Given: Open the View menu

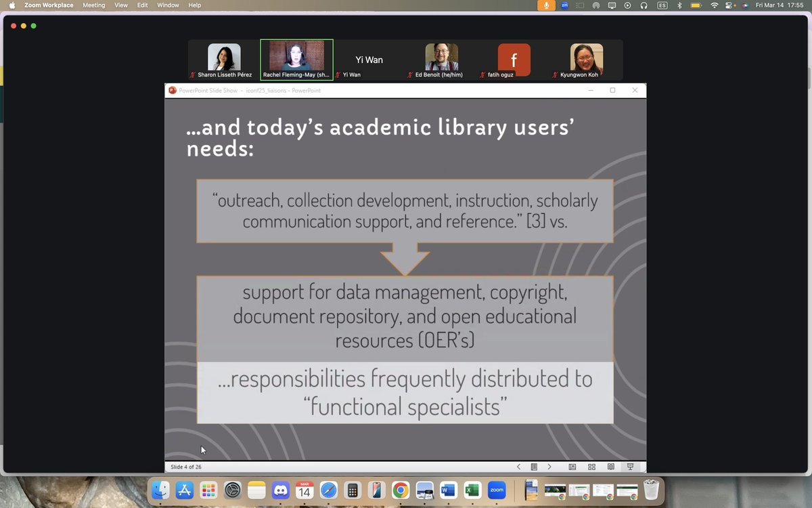Looking at the screenshot, I should tap(121, 5).
